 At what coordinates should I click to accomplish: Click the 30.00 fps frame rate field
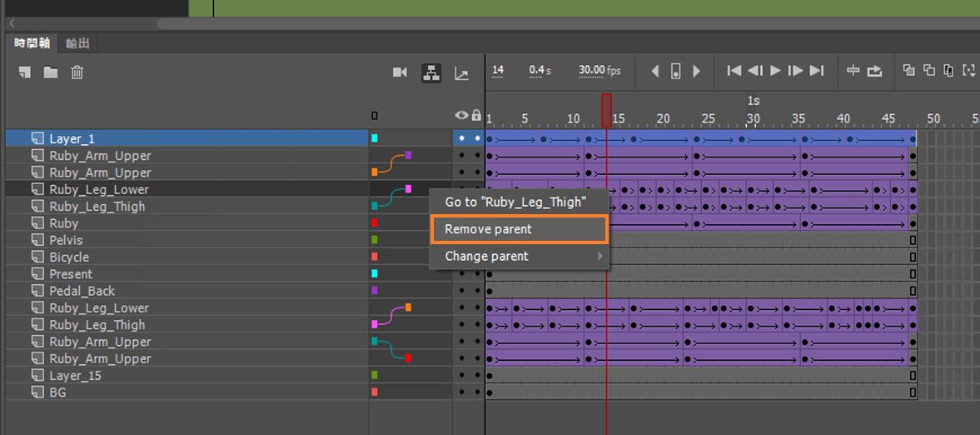point(592,70)
